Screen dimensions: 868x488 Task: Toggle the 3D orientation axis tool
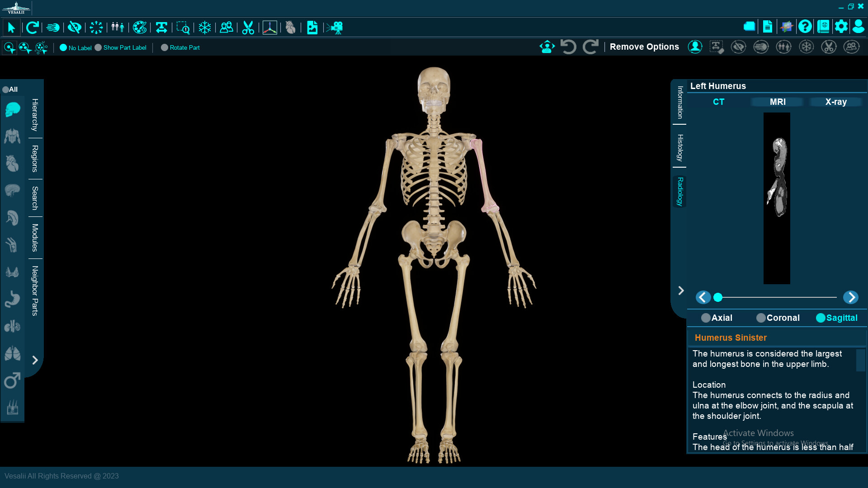tap(269, 28)
